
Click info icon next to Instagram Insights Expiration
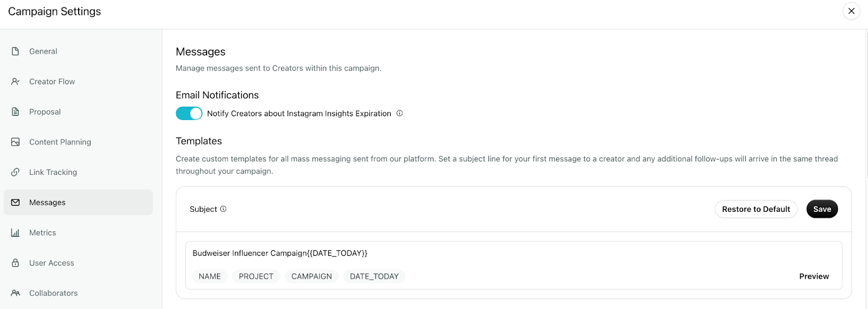(x=399, y=113)
